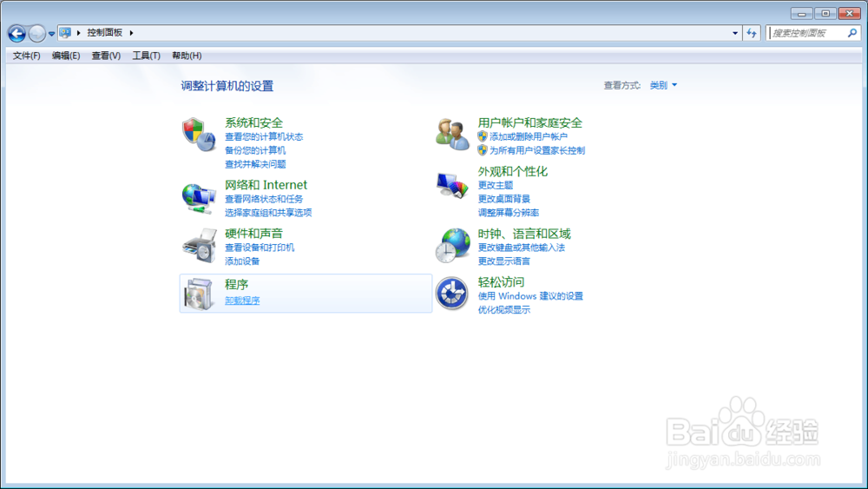Open 外观和个性化 monitor icon
This screenshot has height=489, width=868.
pos(452,185)
